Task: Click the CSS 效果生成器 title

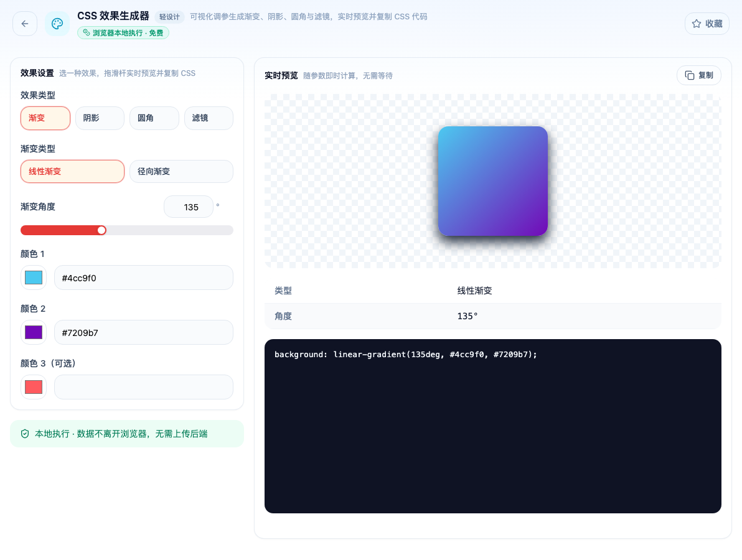Action: point(113,16)
